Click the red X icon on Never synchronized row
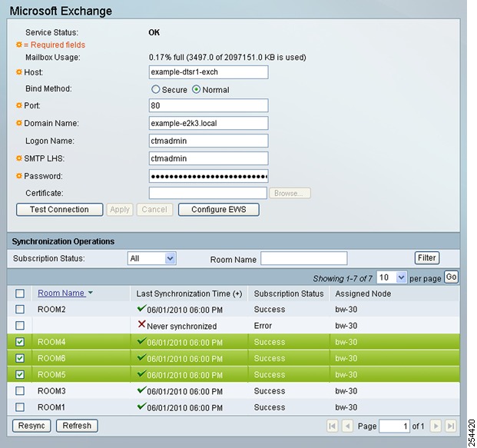 pos(141,324)
